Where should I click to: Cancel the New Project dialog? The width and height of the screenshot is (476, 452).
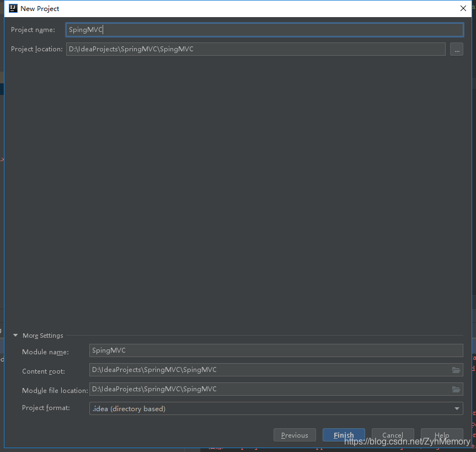(393, 435)
